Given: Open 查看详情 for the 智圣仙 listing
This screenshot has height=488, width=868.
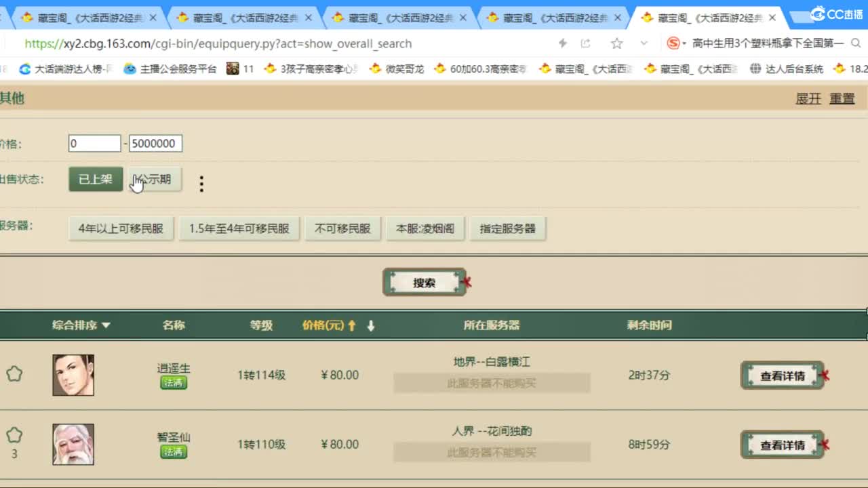Looking at the screenshot, I should point(783,445).
